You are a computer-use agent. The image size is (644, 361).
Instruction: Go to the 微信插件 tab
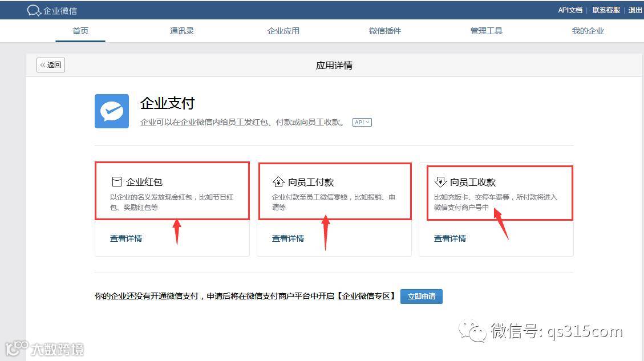(x=385, y=31)
